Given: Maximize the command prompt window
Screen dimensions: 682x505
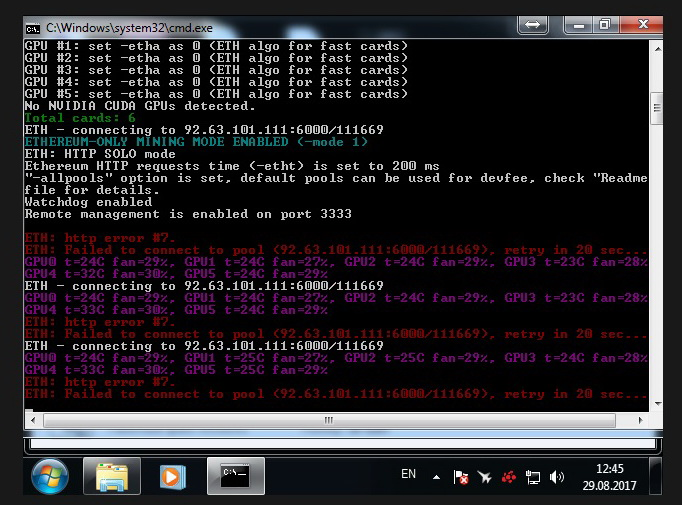Looking at the screenshot, I should click(604, 24).
